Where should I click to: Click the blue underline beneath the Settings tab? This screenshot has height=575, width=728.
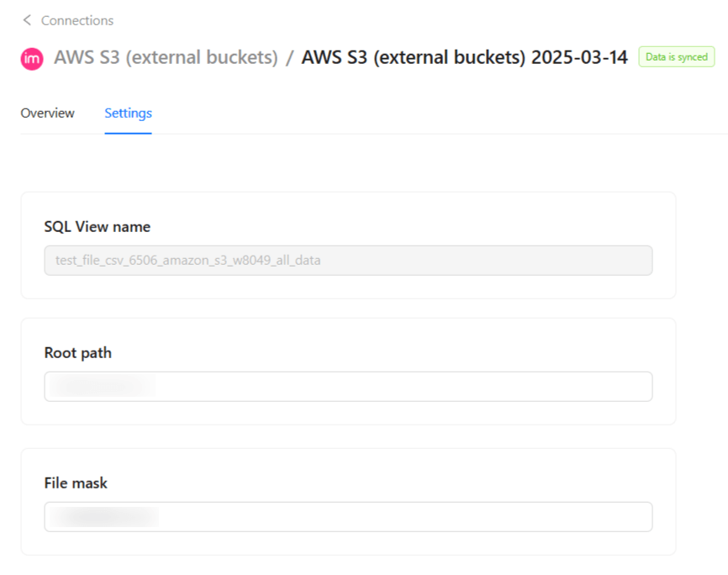[128, 133]
